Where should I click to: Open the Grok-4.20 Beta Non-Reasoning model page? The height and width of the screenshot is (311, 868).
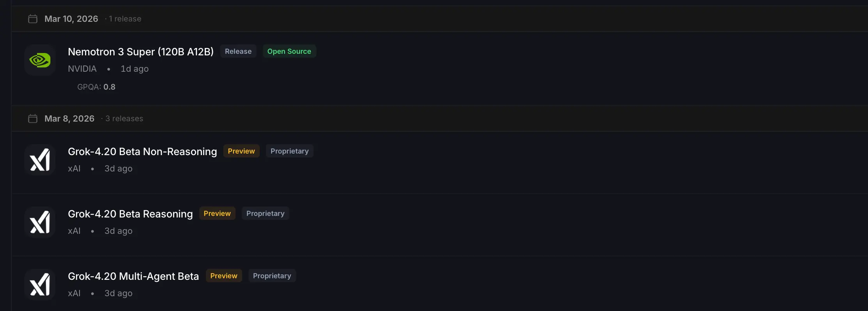[x=142, y=152]
